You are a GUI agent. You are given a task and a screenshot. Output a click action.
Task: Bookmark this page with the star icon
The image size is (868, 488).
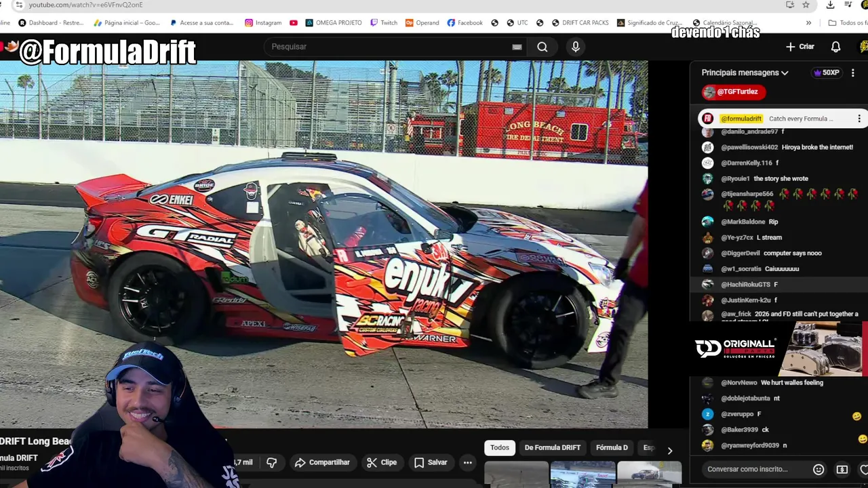tap(806, 5)
